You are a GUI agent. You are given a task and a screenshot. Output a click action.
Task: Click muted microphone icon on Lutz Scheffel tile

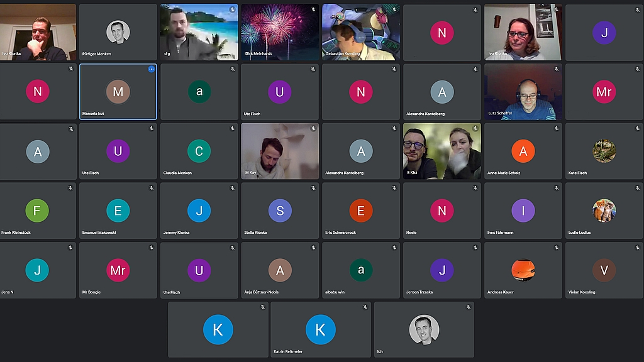click(x=556, y=69)
